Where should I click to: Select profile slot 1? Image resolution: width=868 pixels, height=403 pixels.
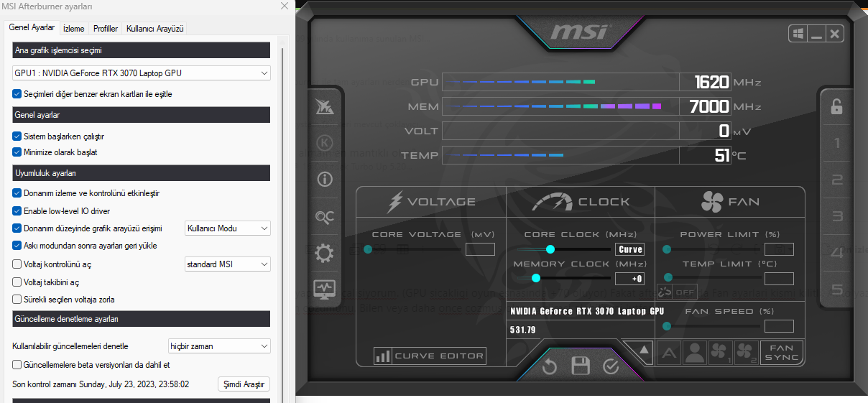coord(836,144)
